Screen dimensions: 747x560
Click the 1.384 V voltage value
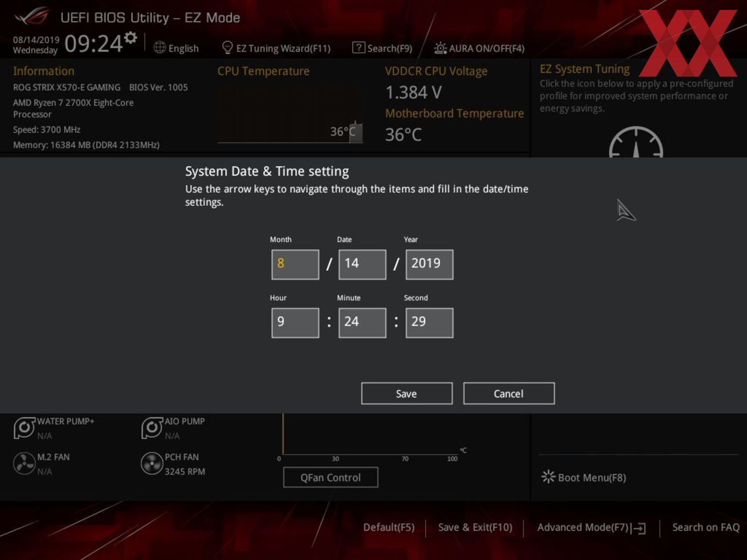[414, 92]
